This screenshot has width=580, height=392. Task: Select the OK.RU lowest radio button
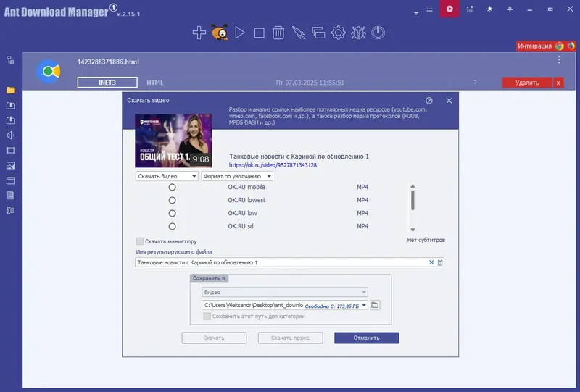[x=172, y=200]
